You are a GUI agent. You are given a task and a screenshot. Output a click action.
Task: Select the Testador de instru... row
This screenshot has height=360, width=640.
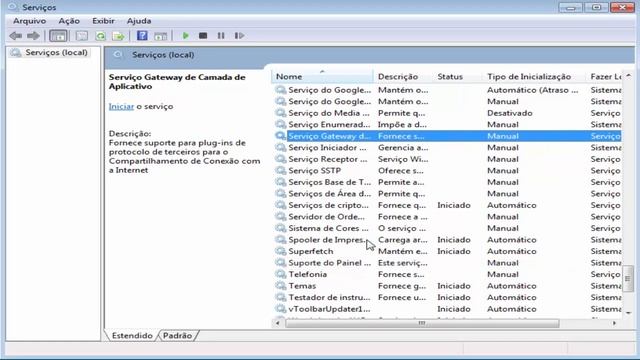[x=448, y=298]
